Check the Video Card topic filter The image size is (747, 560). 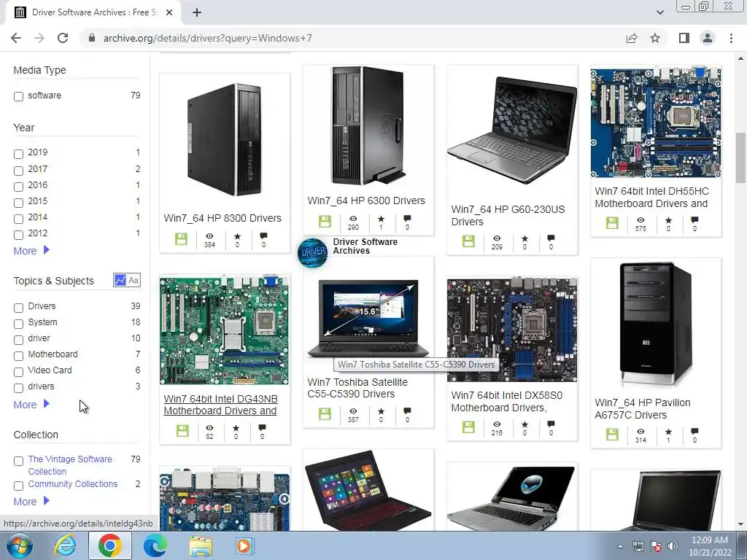18,372
